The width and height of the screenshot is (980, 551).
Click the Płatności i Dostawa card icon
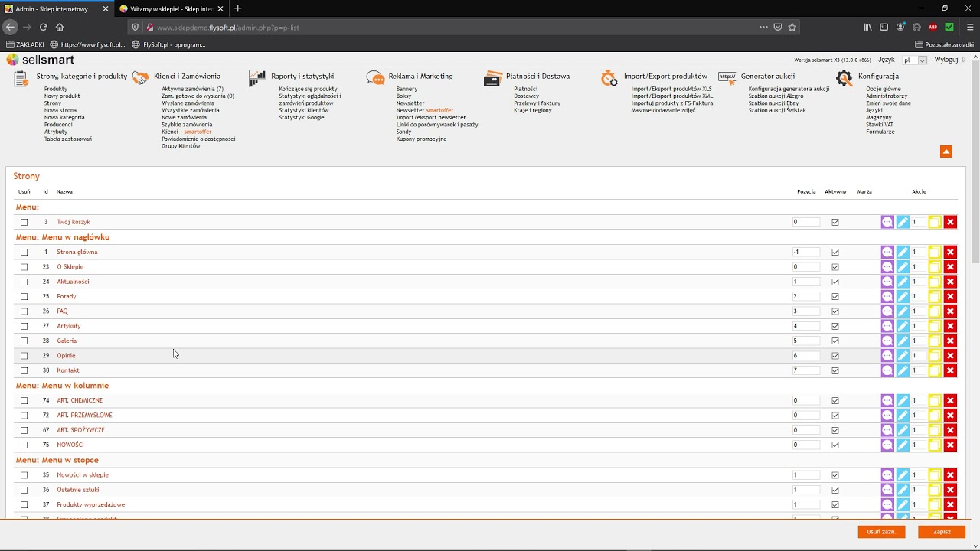(x=493, y=78)
